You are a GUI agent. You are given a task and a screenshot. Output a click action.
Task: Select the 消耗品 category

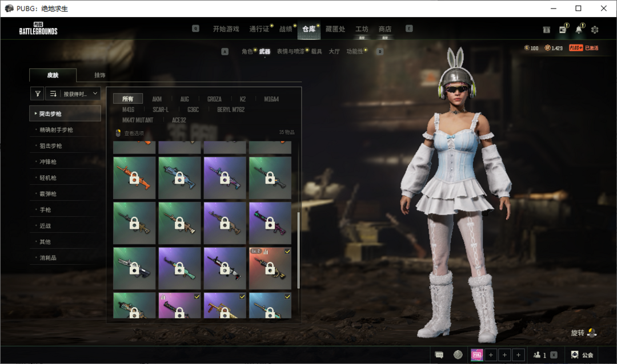point(65,257)
